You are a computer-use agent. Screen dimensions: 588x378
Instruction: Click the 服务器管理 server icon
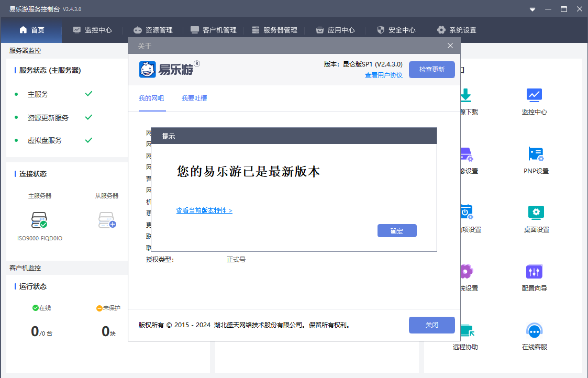(256, 30)
